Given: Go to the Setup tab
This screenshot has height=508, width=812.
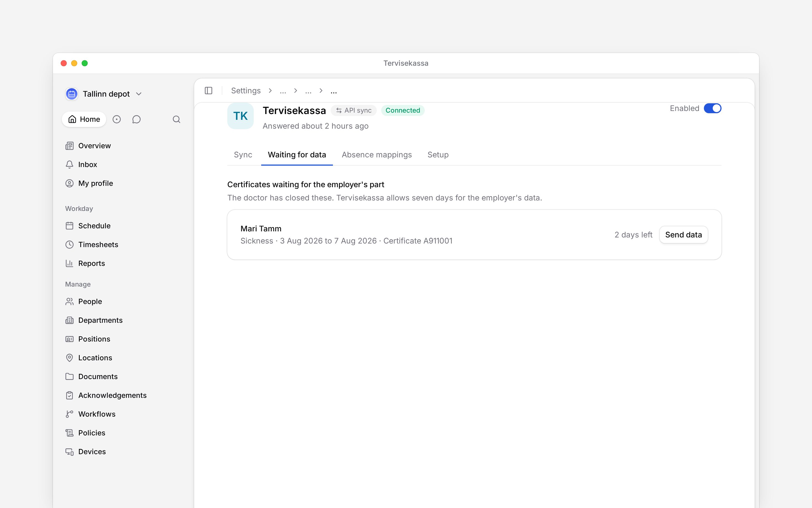Looking at the screenshot, I should [x=438, y=155].
